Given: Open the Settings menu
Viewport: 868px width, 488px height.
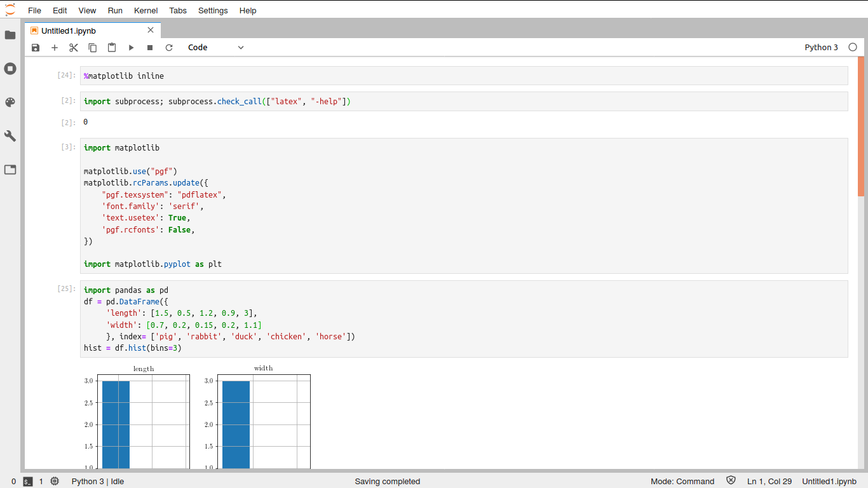Looking at the screenshot, I should tap(213, 10).
